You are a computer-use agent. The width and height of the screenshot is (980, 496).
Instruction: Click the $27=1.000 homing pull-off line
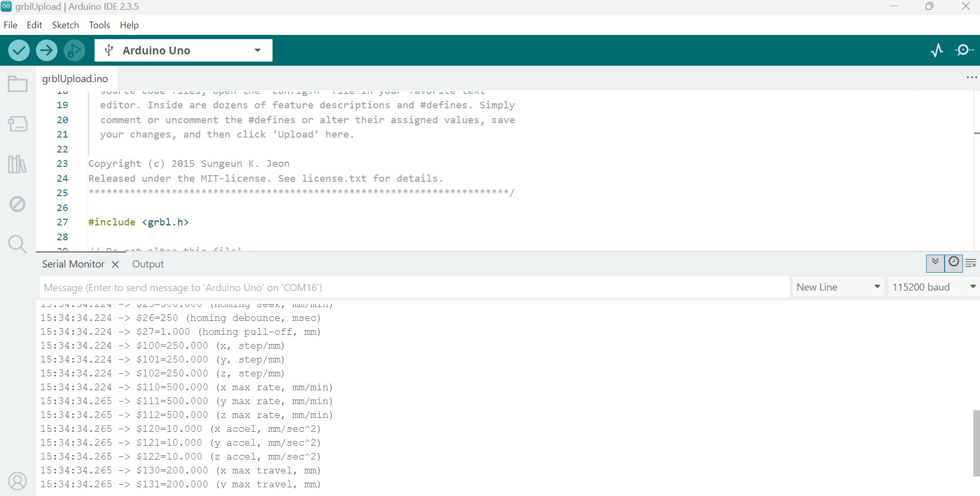tap(180, 332)
